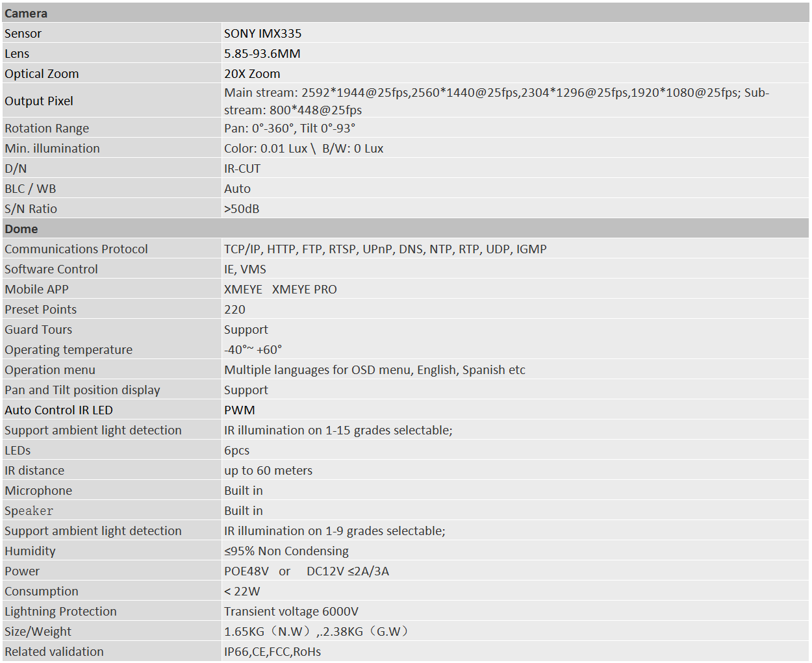This screenshot has width=812, height=663.
Task: Select the PWM value cell
Action: (x=240, y=410)
